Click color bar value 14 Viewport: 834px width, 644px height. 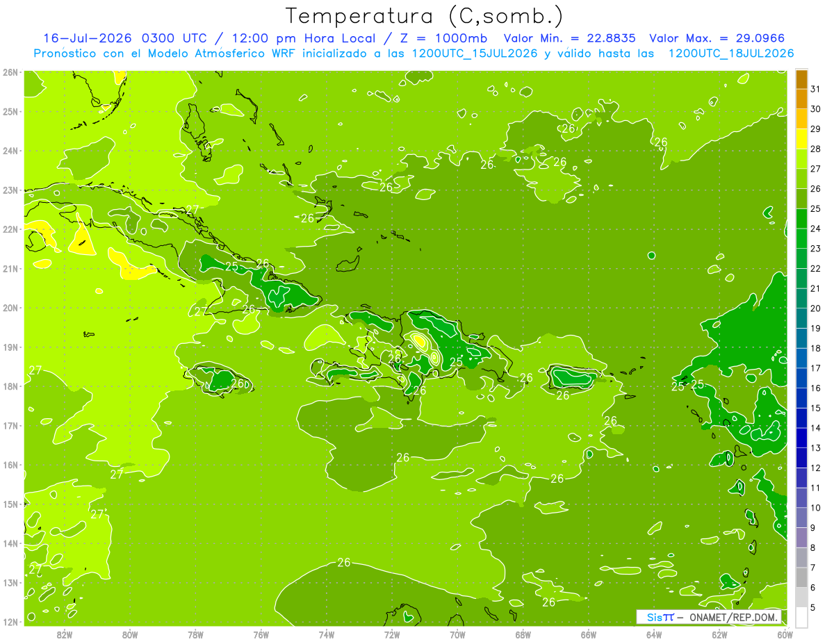pos(816,428)
